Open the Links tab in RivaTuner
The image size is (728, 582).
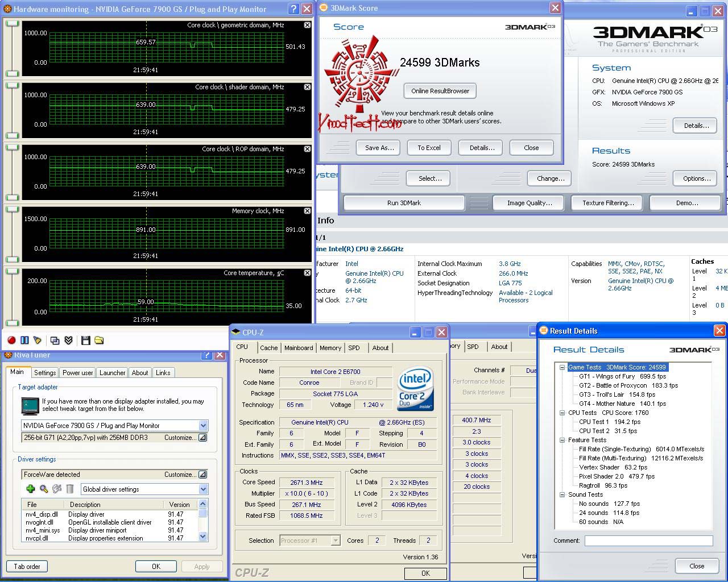coord(163,373)
